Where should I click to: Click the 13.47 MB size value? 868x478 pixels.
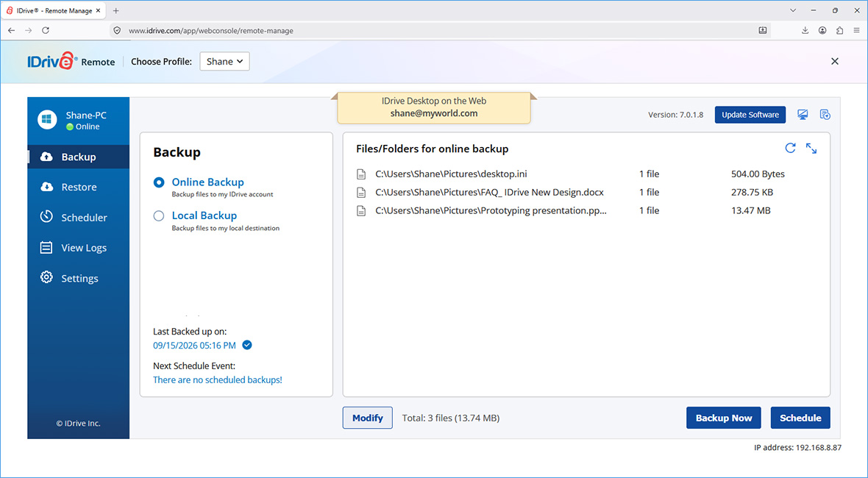(750, 210)
